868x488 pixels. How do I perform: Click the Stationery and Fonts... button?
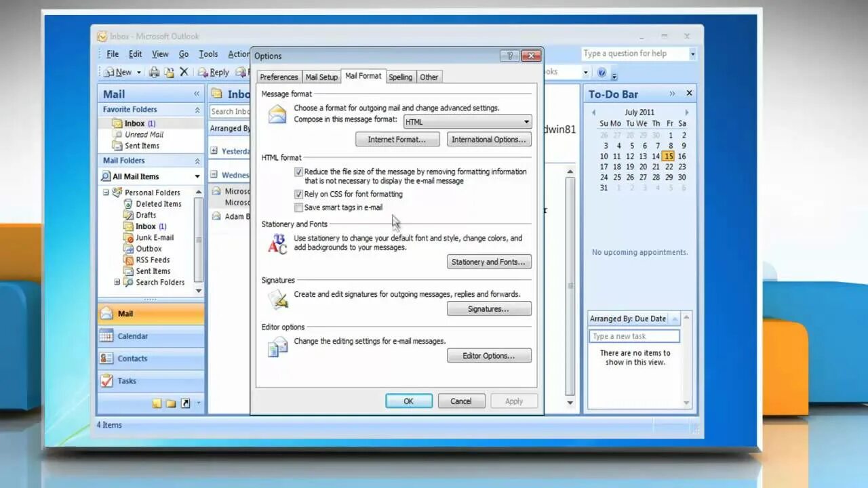tap(489, 262)
